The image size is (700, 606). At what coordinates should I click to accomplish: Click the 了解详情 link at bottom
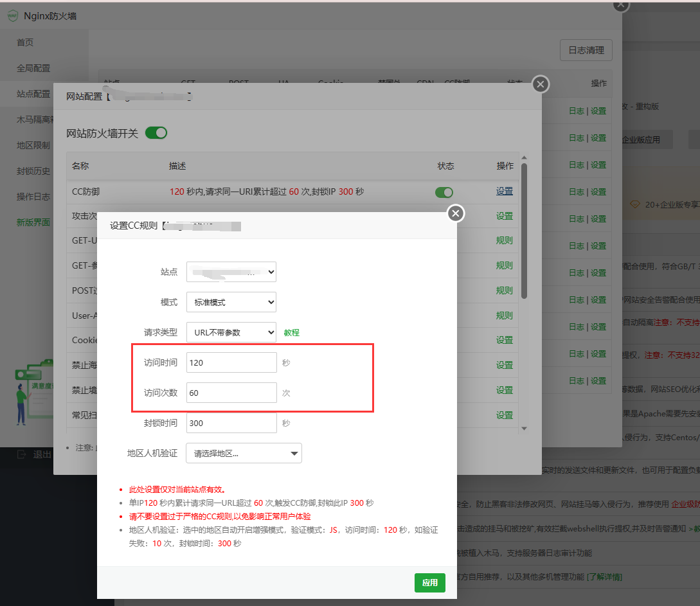pyautogui.click(x=604, y=576)
